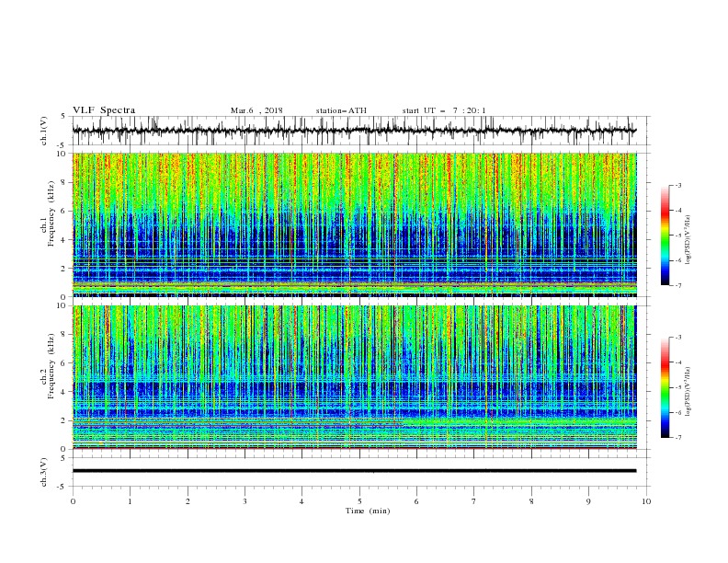Click the "VLF Spectra" plot title
728x563 pixels.
tap(104, 110)
